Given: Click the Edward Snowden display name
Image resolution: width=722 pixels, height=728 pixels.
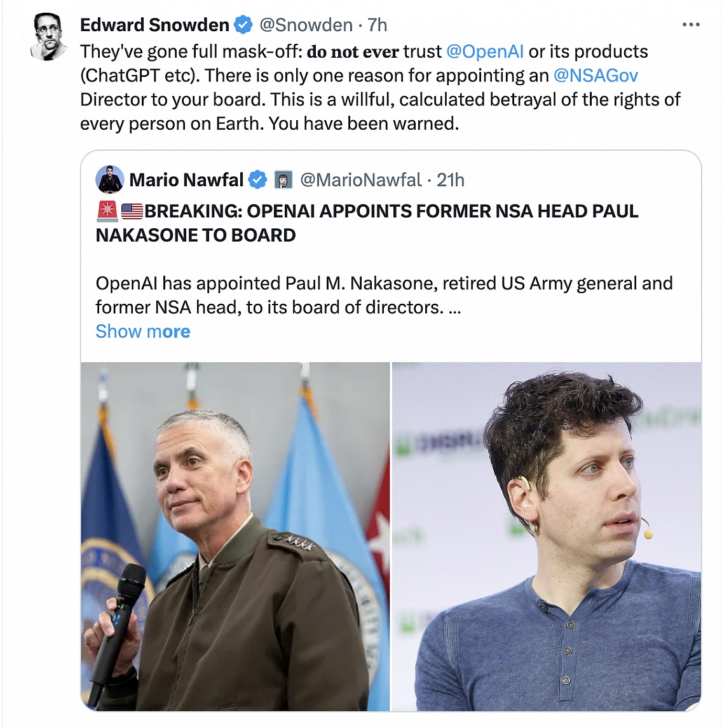Looking at the screenshot, I should (x=154, y=25).
